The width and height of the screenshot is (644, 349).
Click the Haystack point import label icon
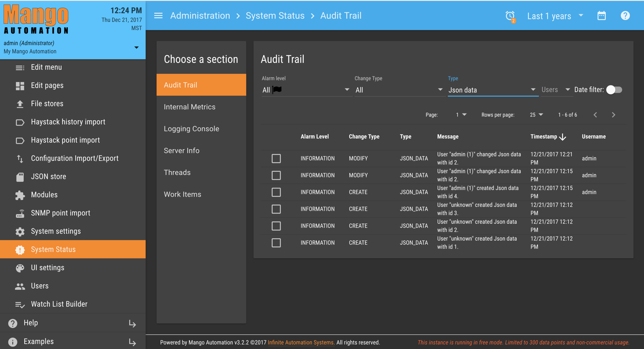20,140
